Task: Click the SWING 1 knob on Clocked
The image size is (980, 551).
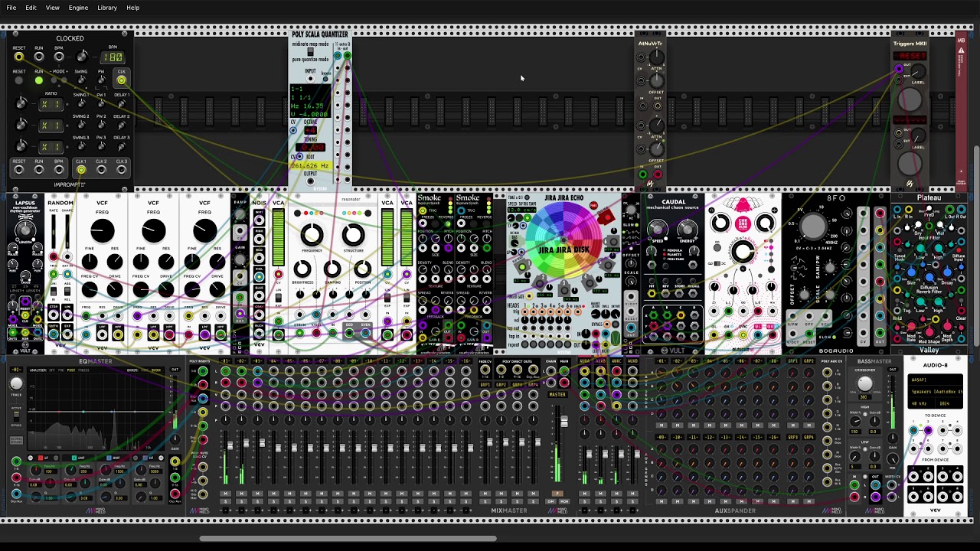Action: [x=81, y=103]
